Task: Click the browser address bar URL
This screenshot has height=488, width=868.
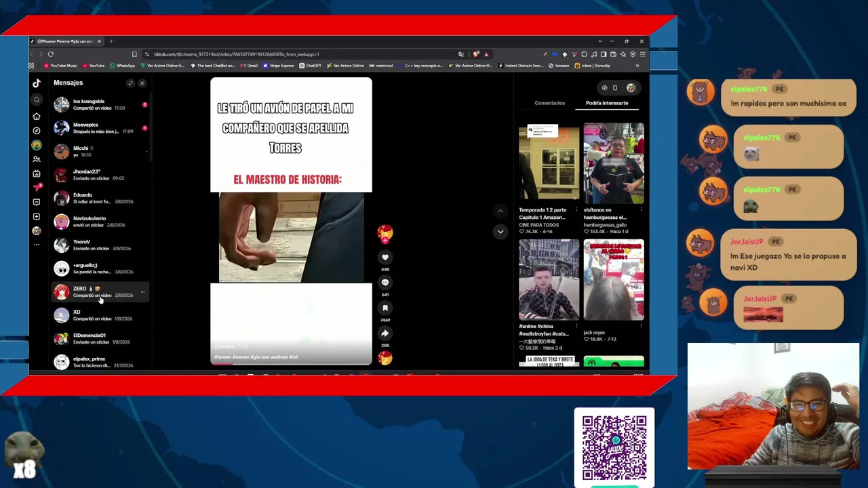Action: tap(236, 54)
